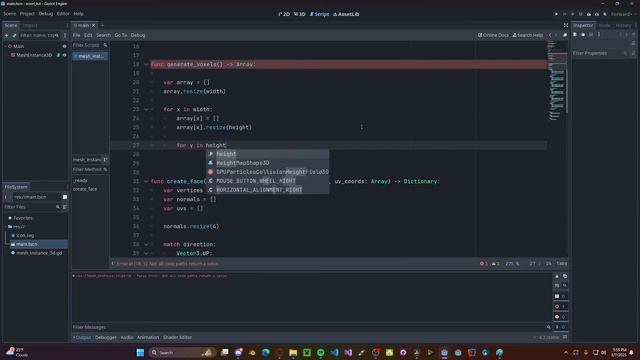This screenshot has width=640, height=360.
Task: Click the script minimap overview
Action: pyautogui.click(x=557, y=81)
